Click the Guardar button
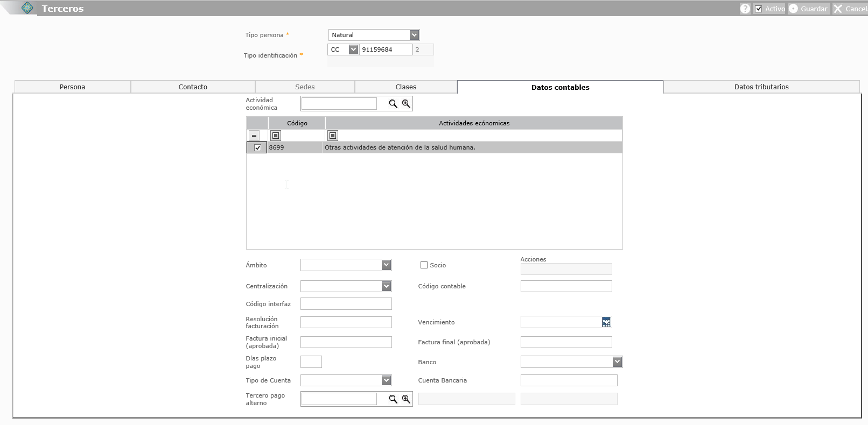The width and height of the screenshot is (868, 425). 808,9
